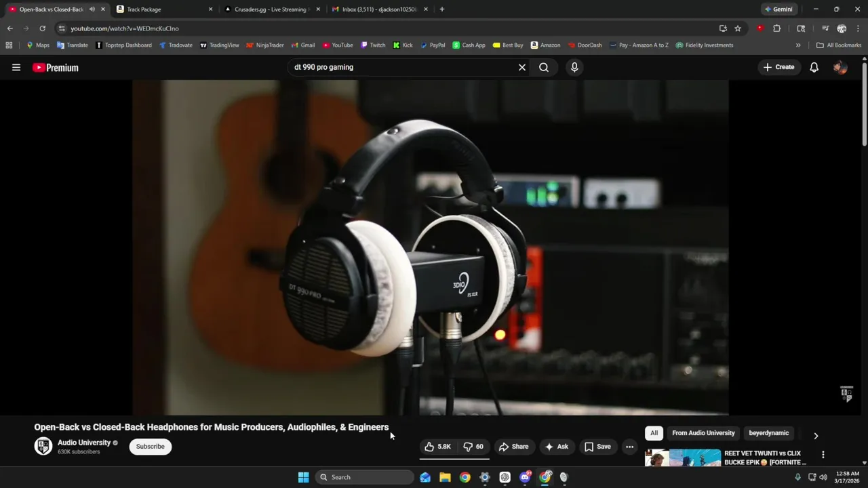
Task: Open volume control in system tray
Action: (823, 477)
